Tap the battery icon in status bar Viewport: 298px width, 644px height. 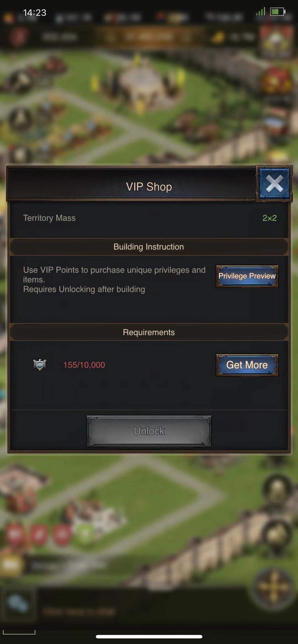click(278, 12)
